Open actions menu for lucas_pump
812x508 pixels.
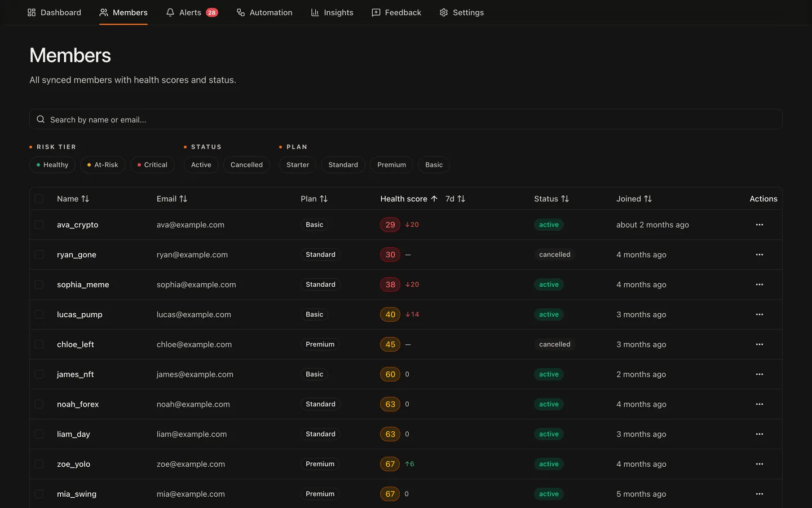pos(759,314)
